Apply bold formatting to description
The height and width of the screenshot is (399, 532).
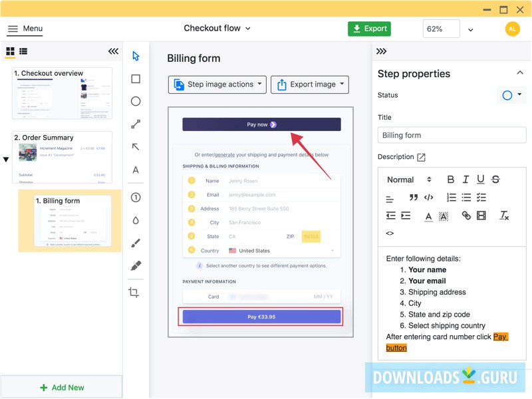click(x=451, y=180)
